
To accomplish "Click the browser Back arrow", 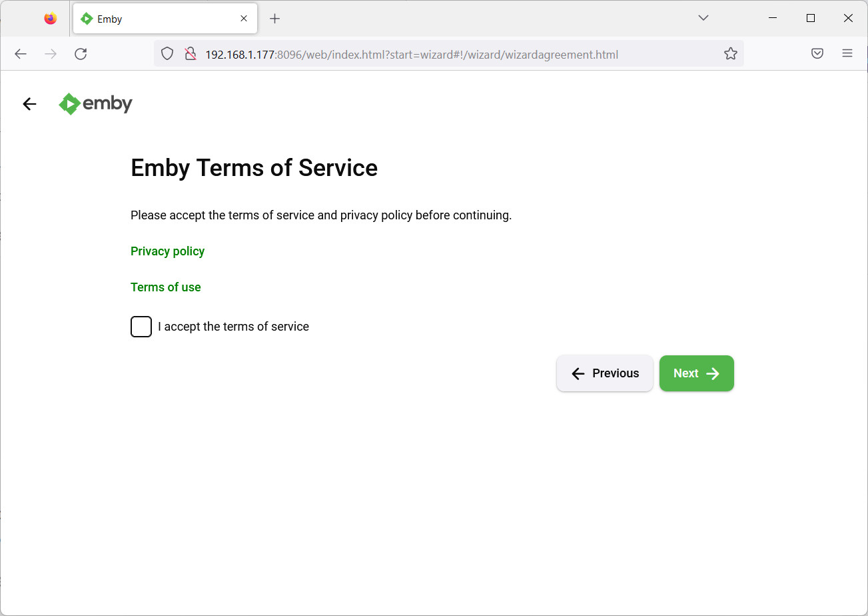I will click(x=21, y=54).
